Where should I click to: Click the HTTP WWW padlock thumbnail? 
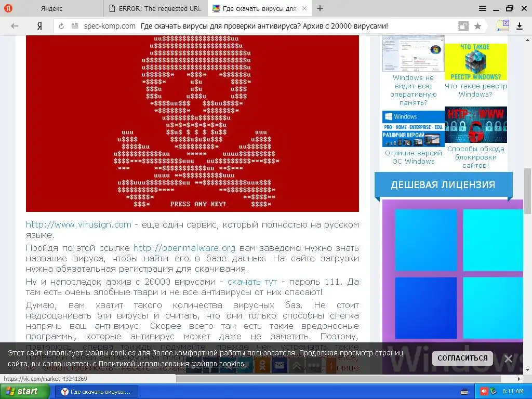[476, 125]
